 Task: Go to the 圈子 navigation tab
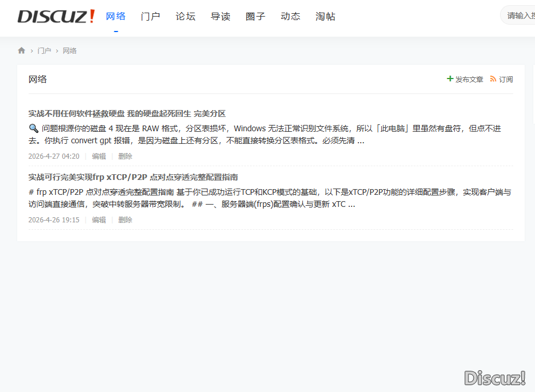tap(255, 17)
